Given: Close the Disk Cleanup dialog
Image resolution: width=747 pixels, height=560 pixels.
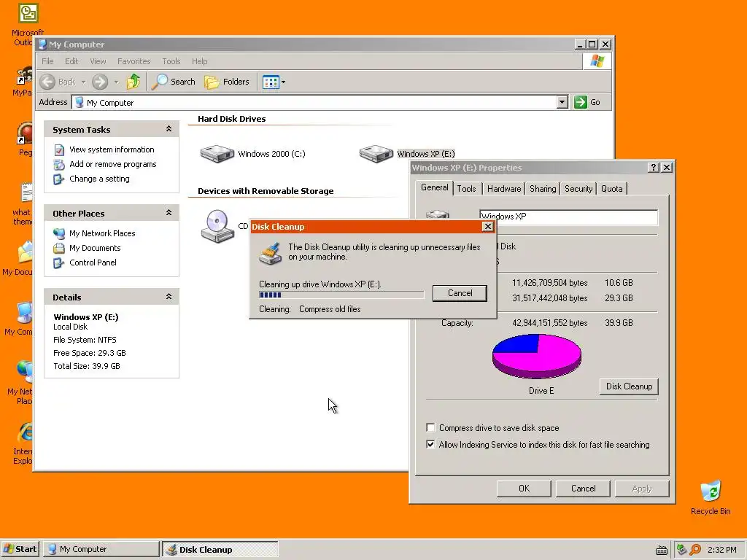Looking at the screenshot, I should pyautogui.click(x=488, y=227).
